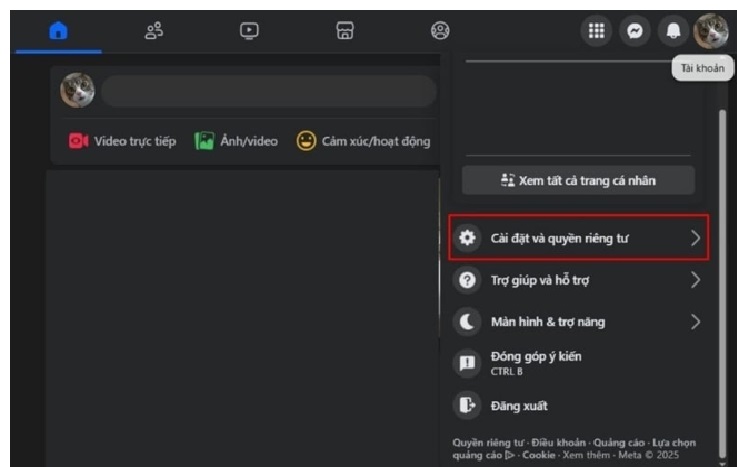Viewport: 737px width, 467px height.
Task: Open the Marketplace storefront icon
Action: [345, 31]
